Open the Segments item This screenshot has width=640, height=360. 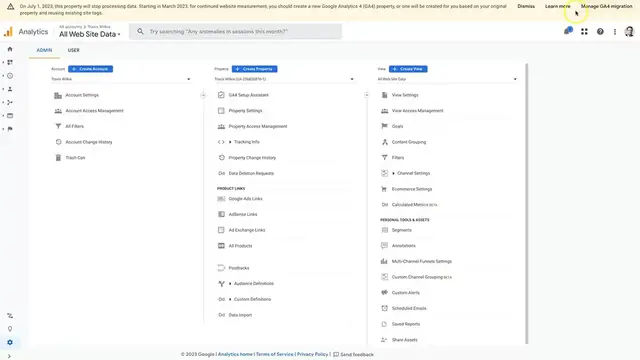402,230
